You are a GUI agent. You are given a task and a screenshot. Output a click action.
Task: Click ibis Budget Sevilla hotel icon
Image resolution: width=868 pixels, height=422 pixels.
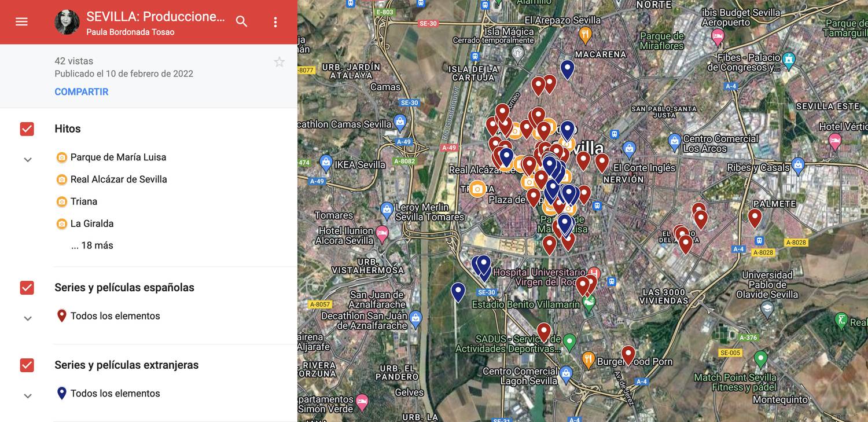pyautogui.click(x=718, y=38)
